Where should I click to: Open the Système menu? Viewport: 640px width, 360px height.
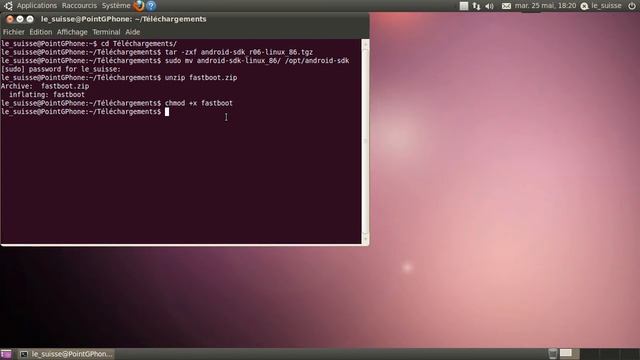(x=116, y=6)
